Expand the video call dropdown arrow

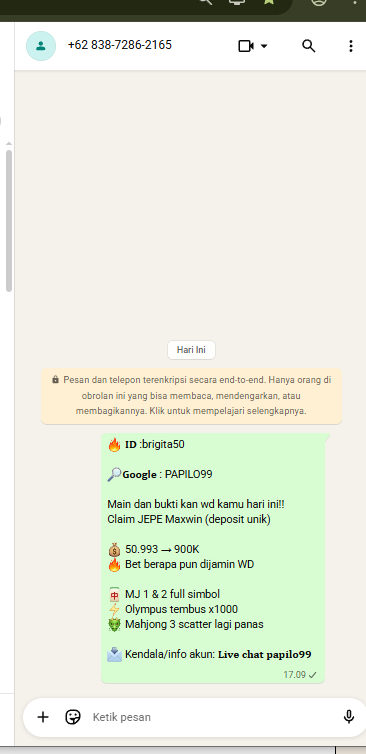point(264,46)
